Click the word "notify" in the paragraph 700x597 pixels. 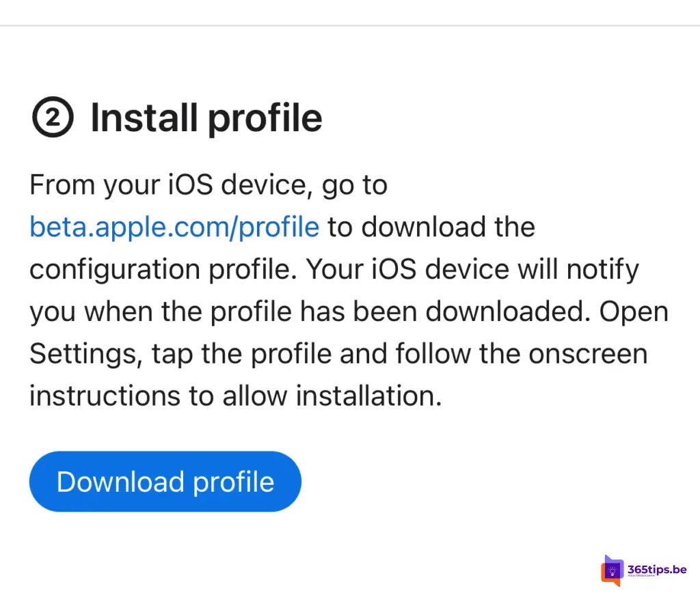603,269
